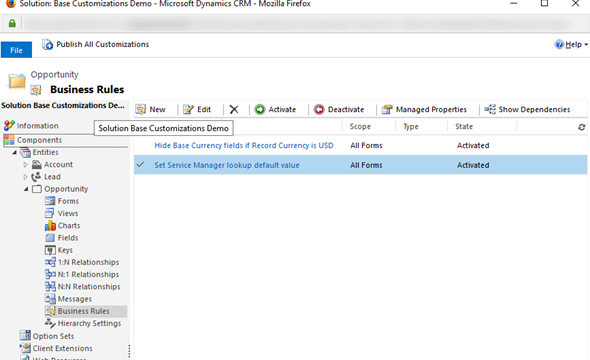Click the Views icon under Opportunity

pos(50,213)
